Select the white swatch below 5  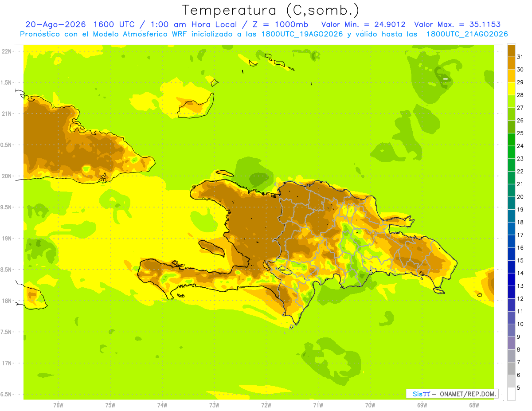(x=511, y=394)
